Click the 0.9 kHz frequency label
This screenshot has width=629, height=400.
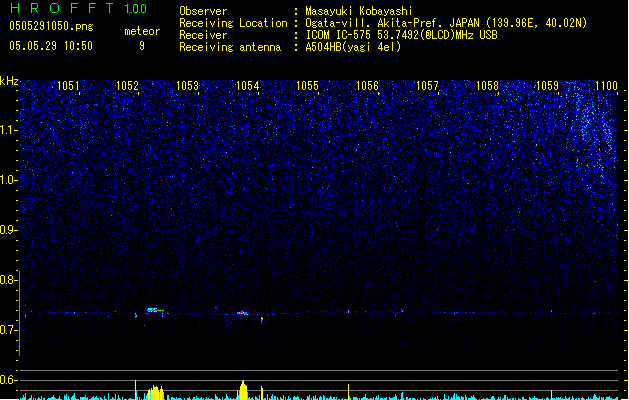tap(8, 230)
